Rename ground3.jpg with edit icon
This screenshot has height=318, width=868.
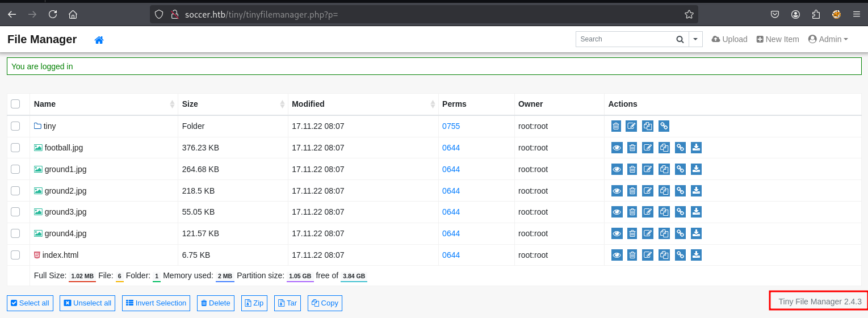pyautogui.click(x=648, y=212)
